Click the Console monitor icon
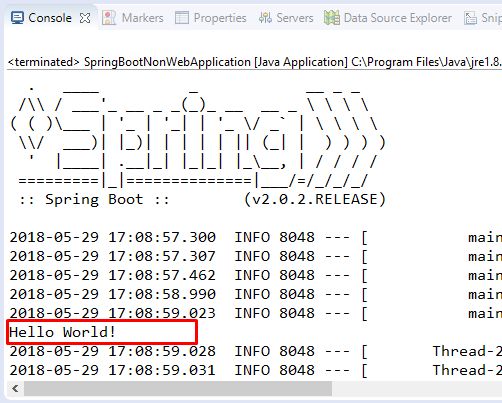The height and width of the screenshot is (403, 502). click(17, 18)
